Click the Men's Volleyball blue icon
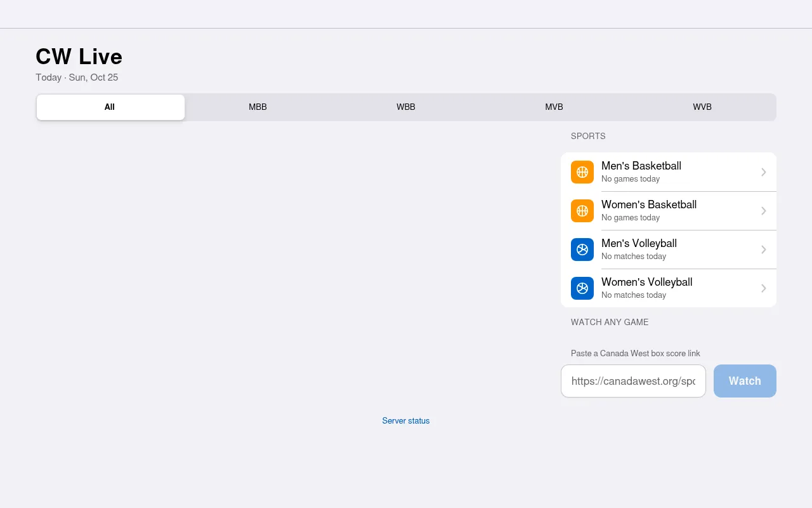 tap(582, 250)
